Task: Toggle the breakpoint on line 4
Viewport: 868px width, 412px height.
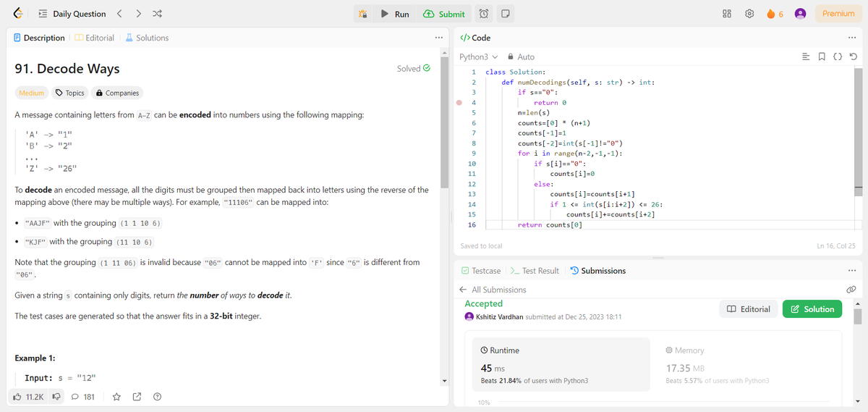Action: pos(460,103)
